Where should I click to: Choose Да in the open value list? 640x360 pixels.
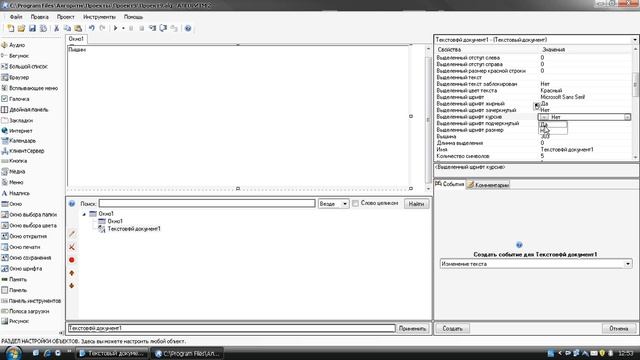click(553, 124)
